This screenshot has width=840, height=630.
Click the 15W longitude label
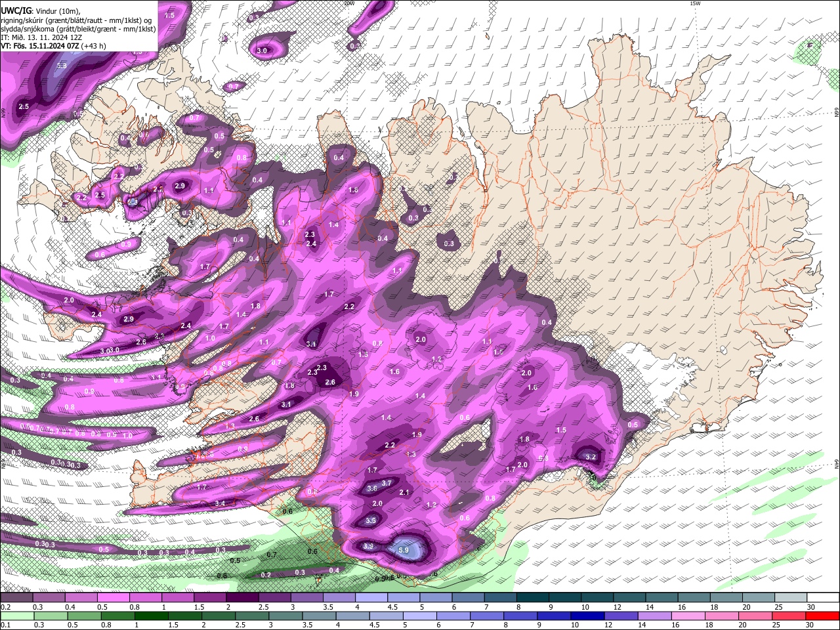coord(695,3)
